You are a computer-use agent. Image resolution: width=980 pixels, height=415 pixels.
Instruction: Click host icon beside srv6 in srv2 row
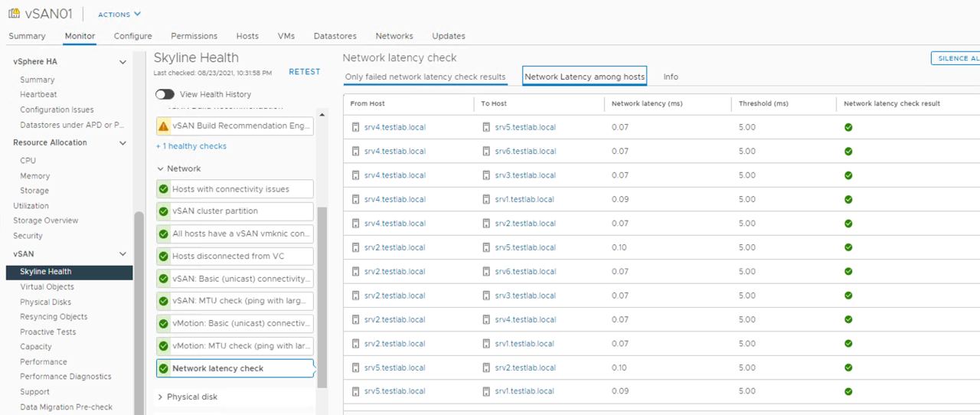(x=487, y=272)
